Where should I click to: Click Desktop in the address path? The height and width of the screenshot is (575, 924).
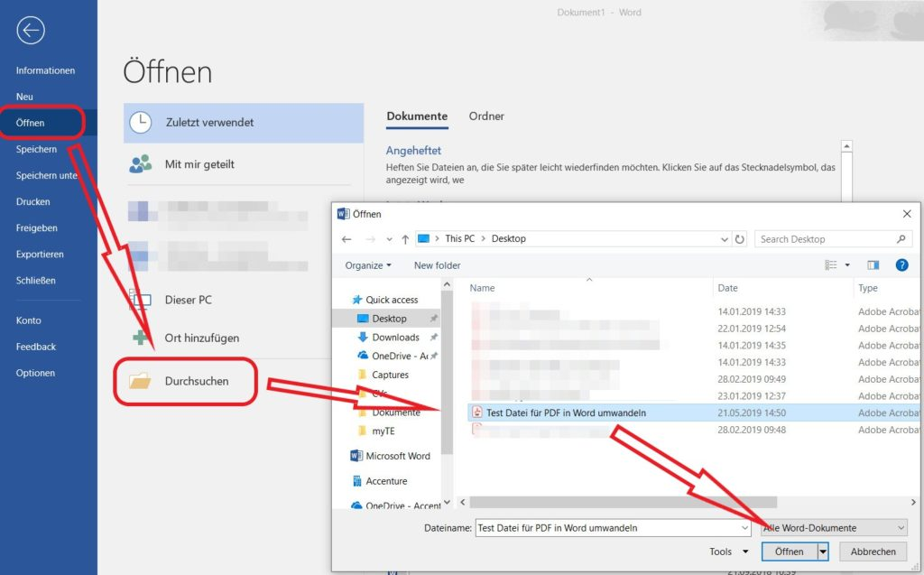pyautogui.click(x=509, y=238)
